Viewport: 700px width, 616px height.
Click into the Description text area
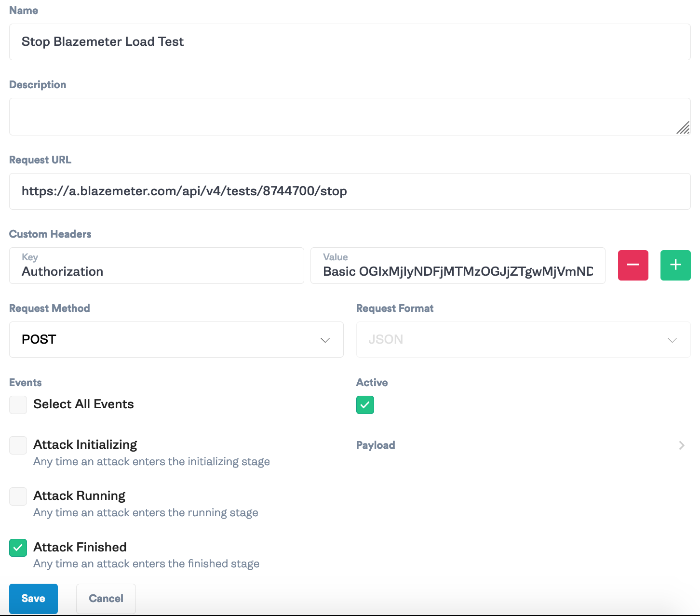coord(350,117)
